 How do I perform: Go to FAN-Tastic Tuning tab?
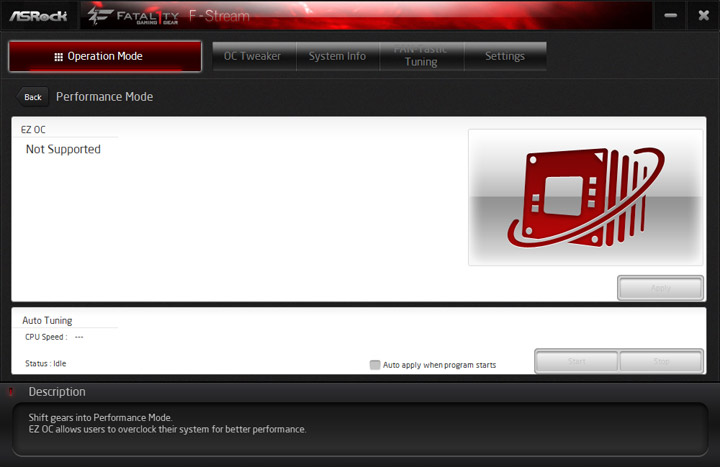(x=422, y=56)
